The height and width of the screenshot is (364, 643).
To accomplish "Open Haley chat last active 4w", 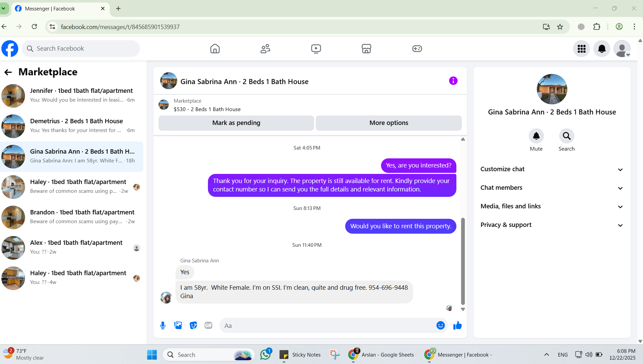I will pos(72,278).
